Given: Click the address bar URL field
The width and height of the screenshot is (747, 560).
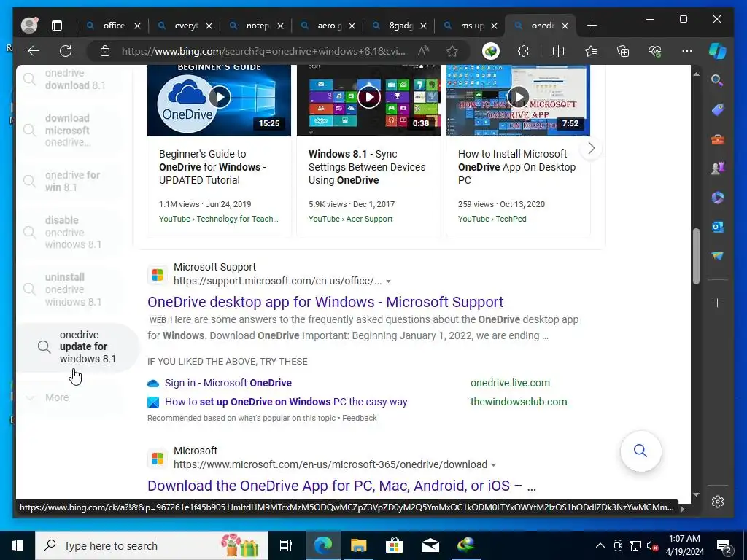Looking at the screenshot, I should (x=263, y=51).
